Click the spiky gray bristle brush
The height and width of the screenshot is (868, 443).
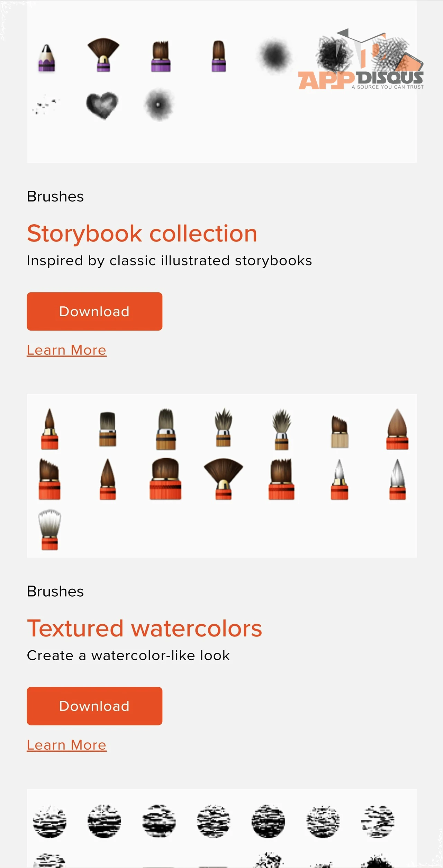pos(281,429)
